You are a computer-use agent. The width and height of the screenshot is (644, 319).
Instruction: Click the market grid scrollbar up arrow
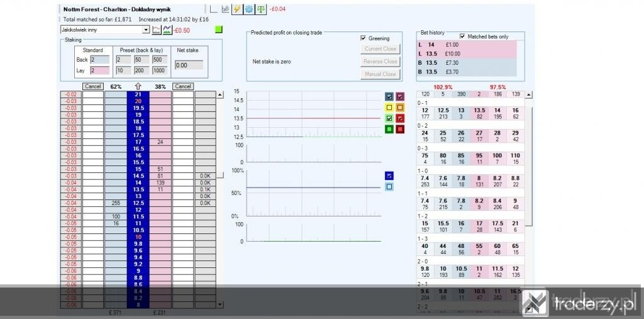pos(529,95)
